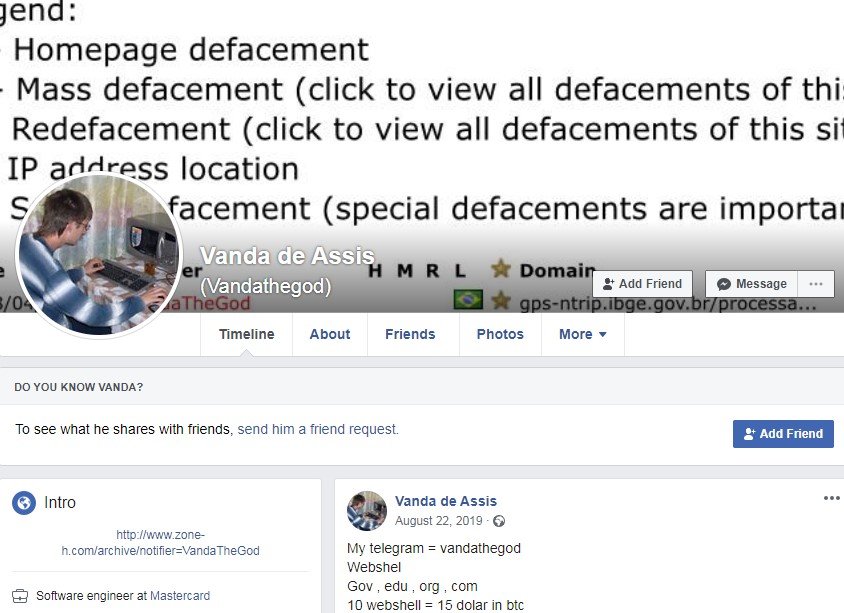
Task: Click the Vanda de Assis name on cover
Action: point(287,256)
